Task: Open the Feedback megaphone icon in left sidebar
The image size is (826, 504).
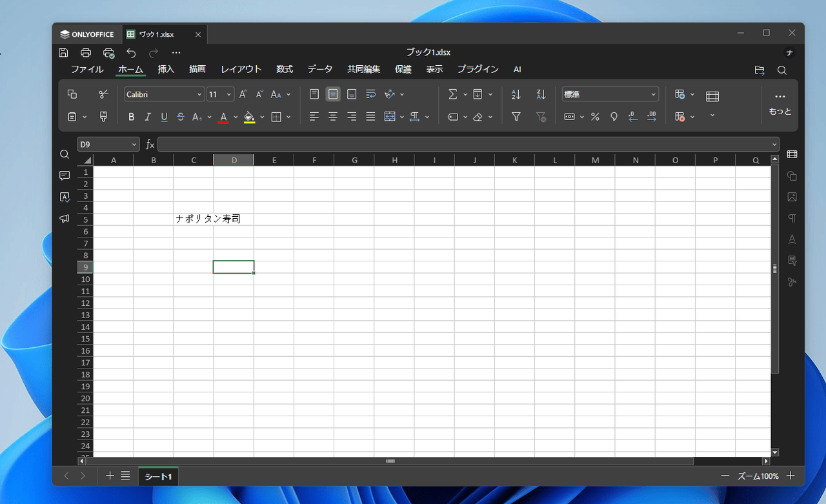Action: coord(65,219)
